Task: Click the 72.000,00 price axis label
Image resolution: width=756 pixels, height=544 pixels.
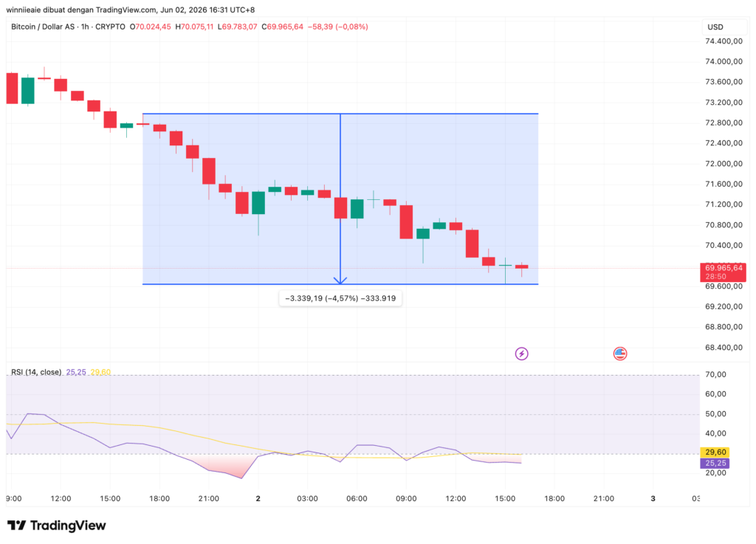Action: 724,164
